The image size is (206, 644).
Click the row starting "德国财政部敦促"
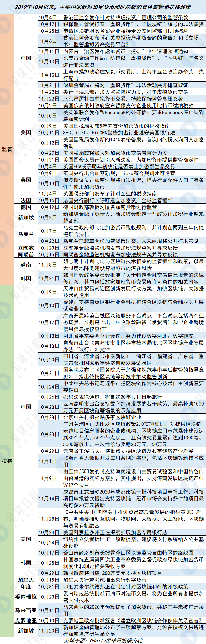(x=134, y=207)
